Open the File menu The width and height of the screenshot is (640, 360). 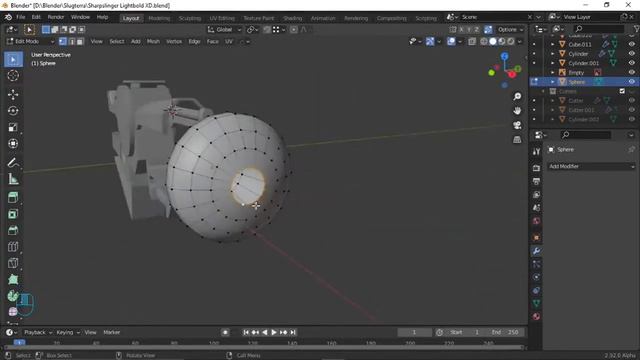point(20,17)
